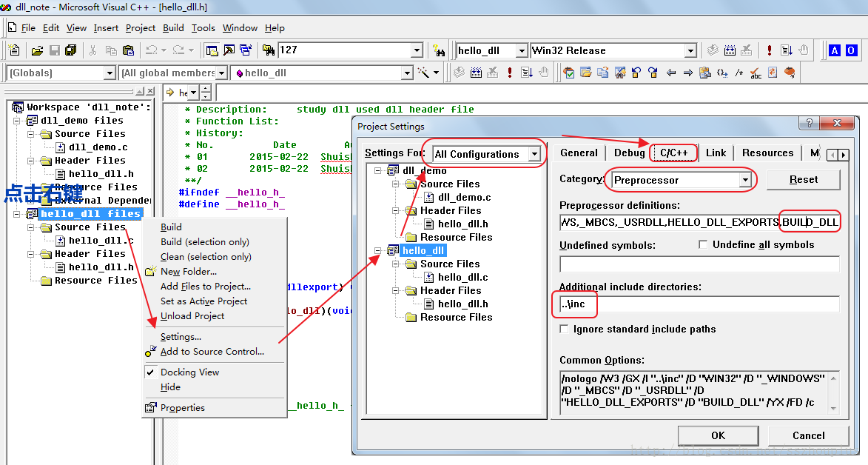The width and height of the screenshot is (868, 465).
Task: Click the left arrow navigation toolbar icon
Action: (x=671, y=73)
